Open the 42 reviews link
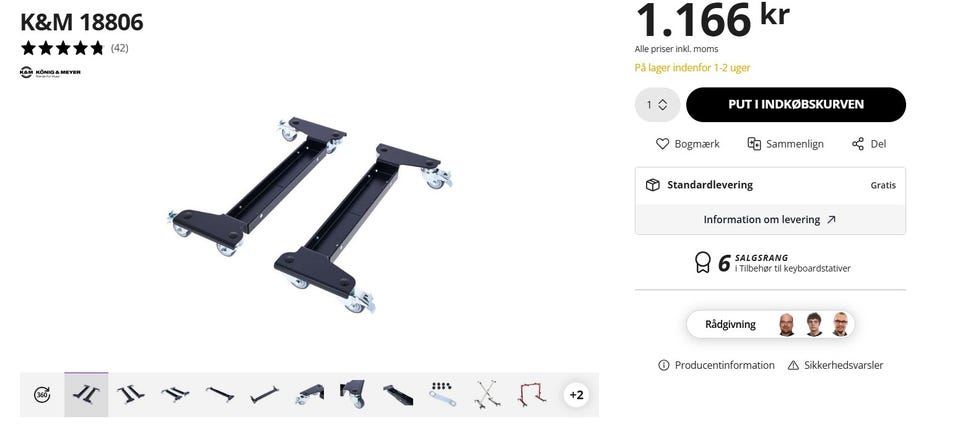This screenshot has height=424, width=960. click(x=119, y=48)
